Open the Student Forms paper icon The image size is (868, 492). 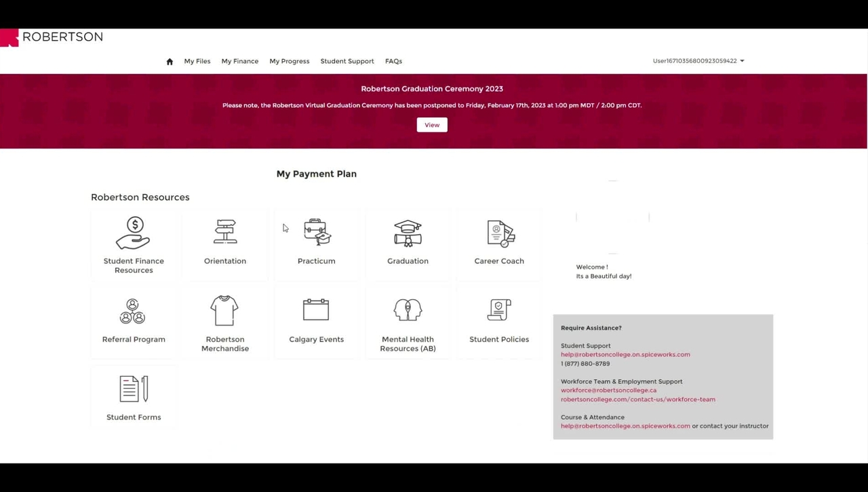point(134,389)
